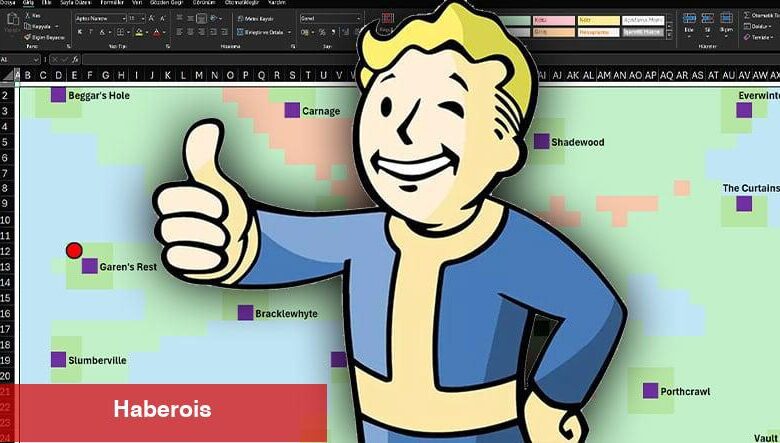Decrease font size with the smaller A icon
Screen dimensions: 780x443
tap(163, 18)
